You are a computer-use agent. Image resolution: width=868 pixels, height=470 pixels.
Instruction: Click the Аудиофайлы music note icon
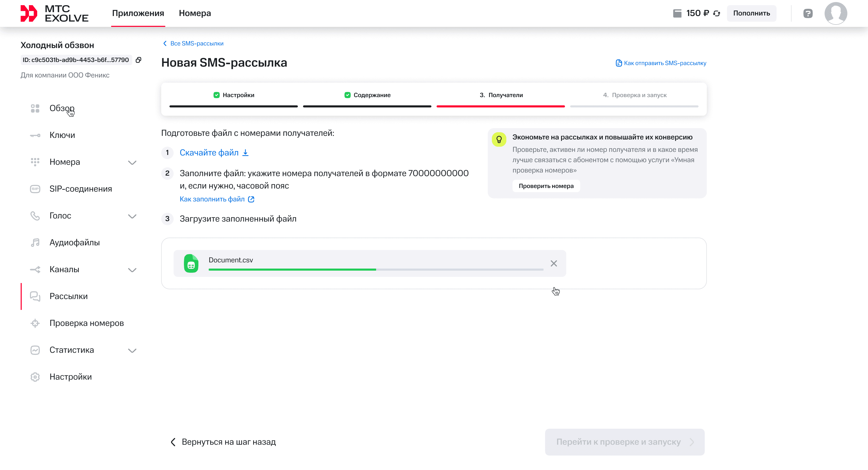(x=35, y=242)
